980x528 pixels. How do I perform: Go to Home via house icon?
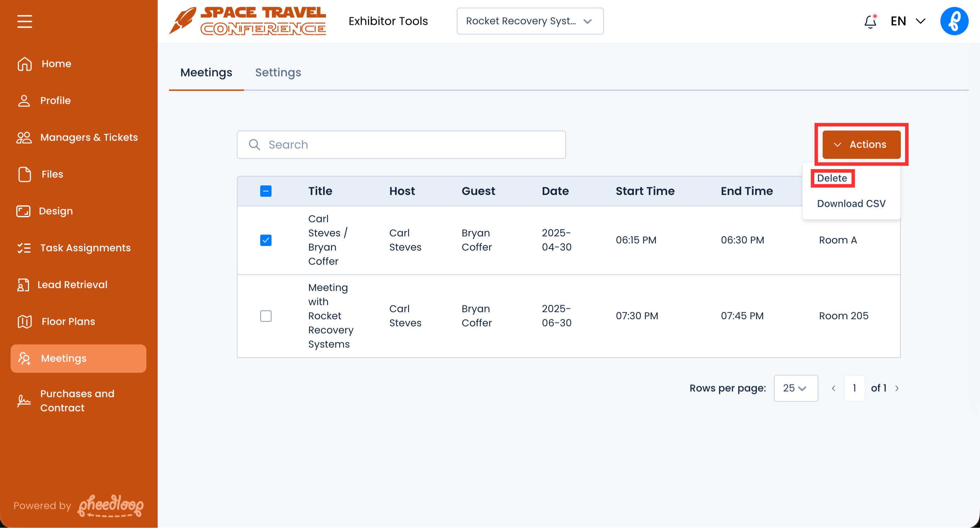click(25, 64)
